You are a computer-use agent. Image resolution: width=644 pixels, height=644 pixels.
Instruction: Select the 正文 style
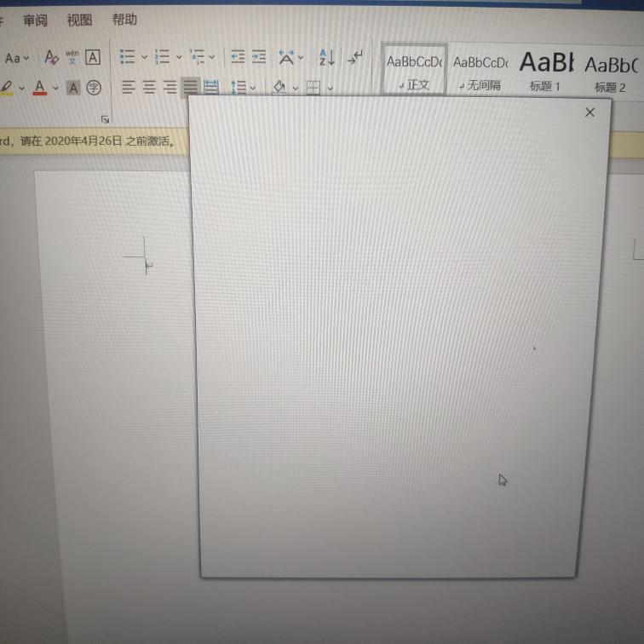pos(414,69)
